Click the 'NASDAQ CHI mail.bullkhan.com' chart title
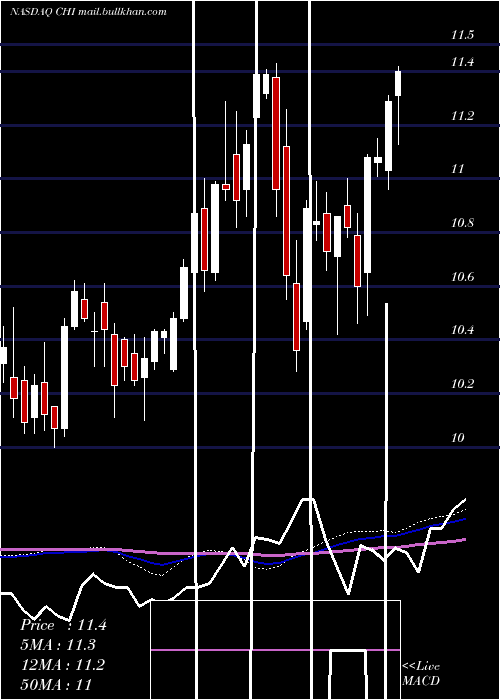Image resolution: width=500 pixels, height=700 pixels. [88, 12]
